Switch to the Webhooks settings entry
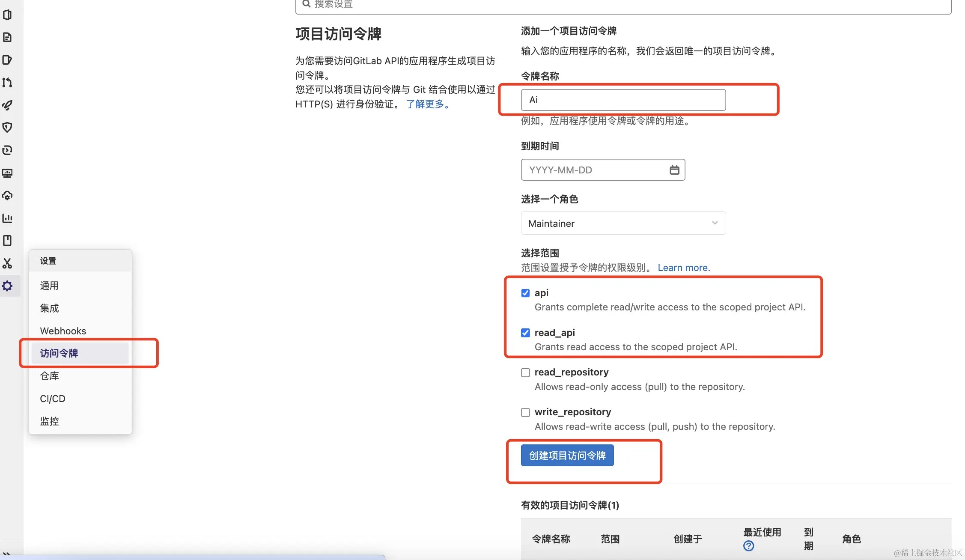Image resolution: width=965 pixels, height=560 pixels. pyautogui.click(x=63, y=331)
